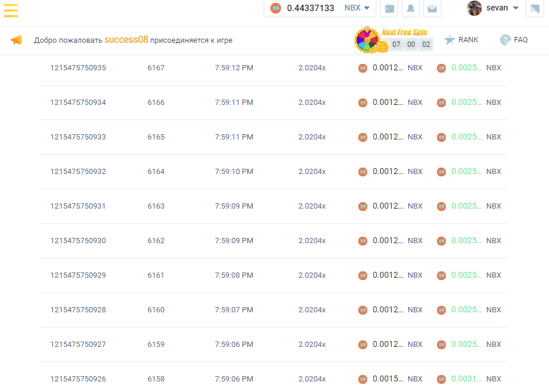The height and width of the screenshot is (392, 549).
Task: Open bet ID 1215475750935
Action: (78, 68)
